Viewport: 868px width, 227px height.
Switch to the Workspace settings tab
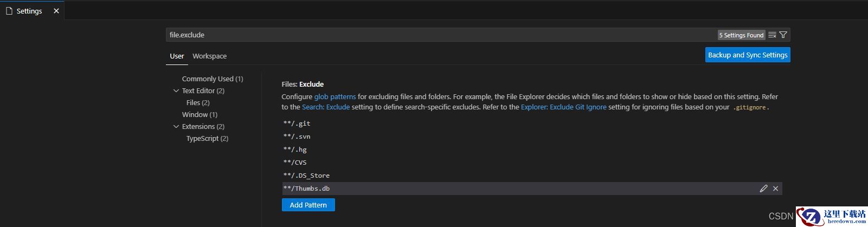(209, 56)
